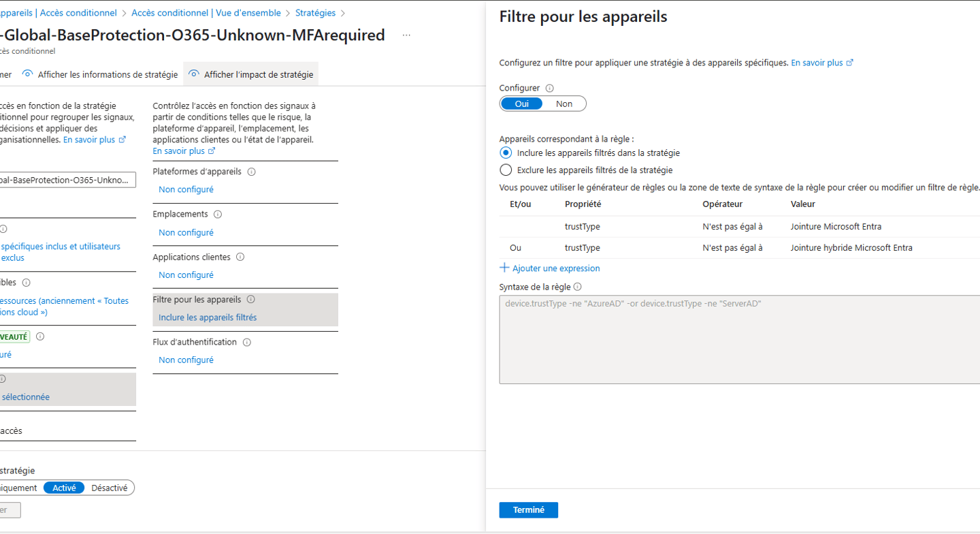Click info icon next to NOUVEAUTÉ badge
Image resolution: width=980 pixels, height=534 pixels.
(40, 336)
